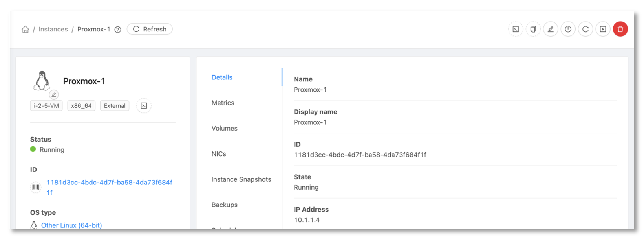Open the console icon in top toolbar

point(516,29)
